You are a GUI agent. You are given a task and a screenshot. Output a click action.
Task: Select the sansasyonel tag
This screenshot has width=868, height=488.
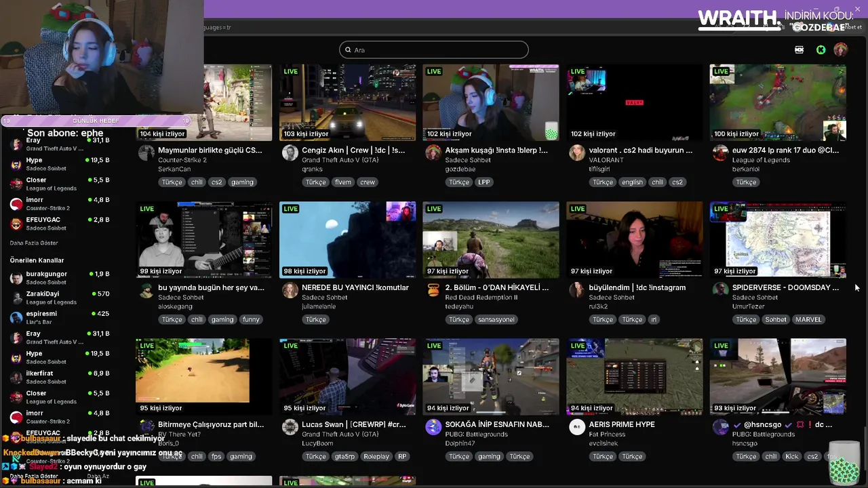[x=496, y=319]
